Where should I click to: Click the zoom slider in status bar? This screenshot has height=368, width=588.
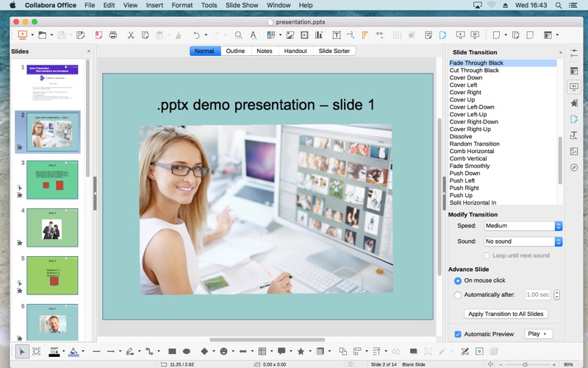(525, 364)
